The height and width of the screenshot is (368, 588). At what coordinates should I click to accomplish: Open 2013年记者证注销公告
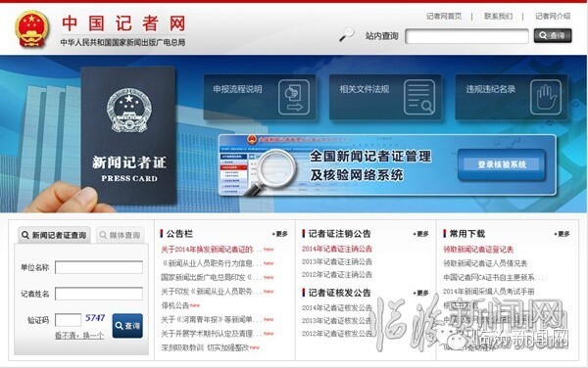click(x=337, y=261)
